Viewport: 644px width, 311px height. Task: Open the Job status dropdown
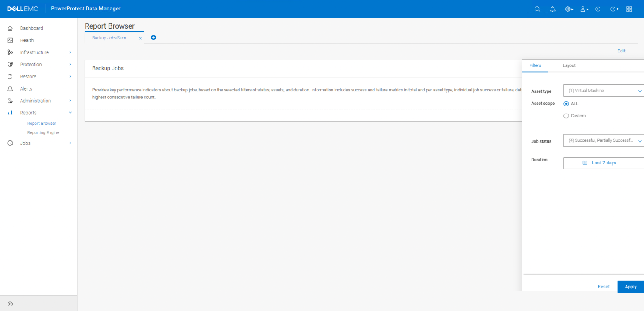tap(604, 140)
